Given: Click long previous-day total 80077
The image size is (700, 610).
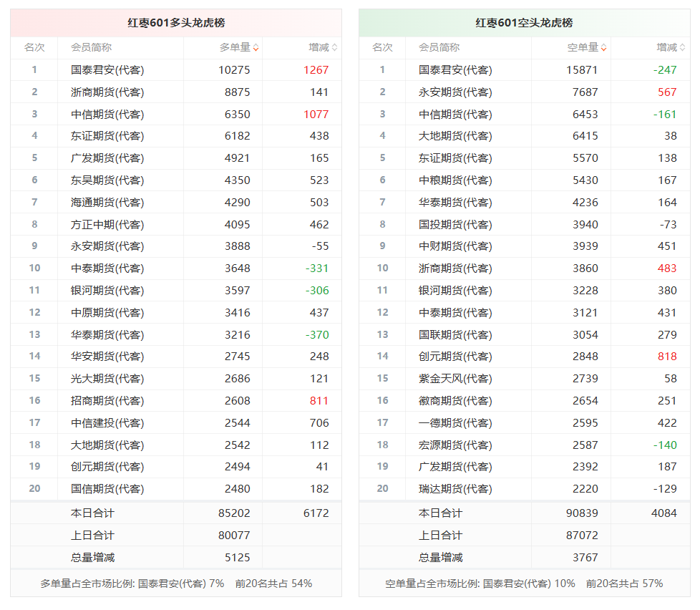Looking at the screenshot, I should point(234,536).
